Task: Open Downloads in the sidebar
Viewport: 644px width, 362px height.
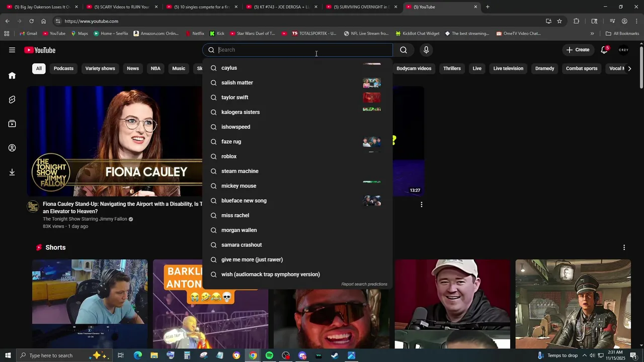Action: [12, 172]
